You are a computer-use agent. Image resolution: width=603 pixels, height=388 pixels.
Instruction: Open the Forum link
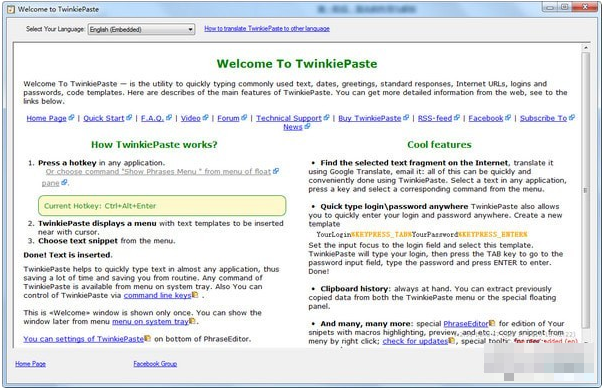tap(228, 118)
